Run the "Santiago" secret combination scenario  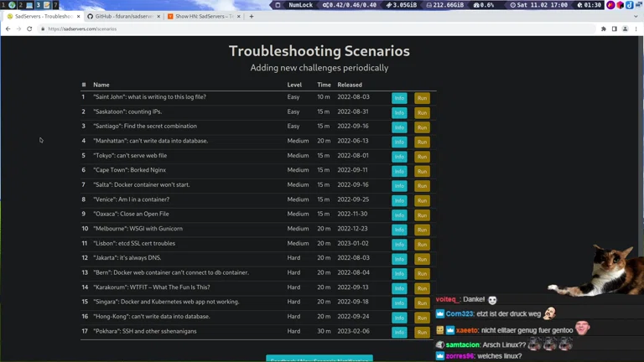422,127
